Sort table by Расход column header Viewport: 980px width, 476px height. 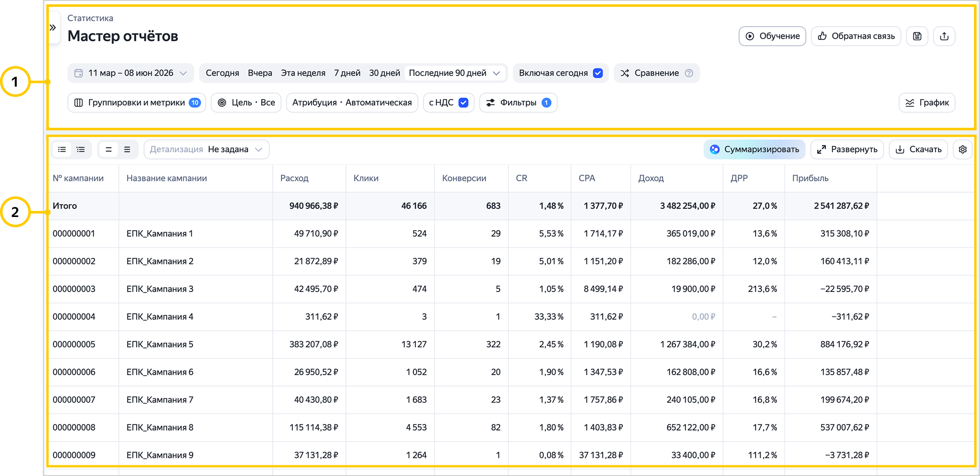pos(295,178)
